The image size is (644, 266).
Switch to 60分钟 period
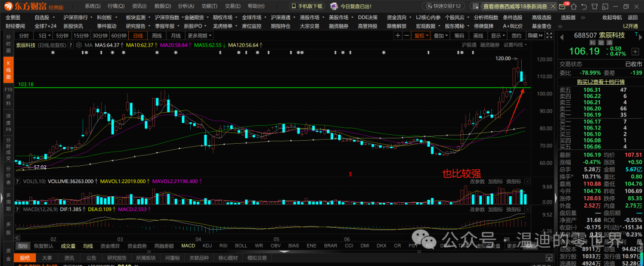119,36
